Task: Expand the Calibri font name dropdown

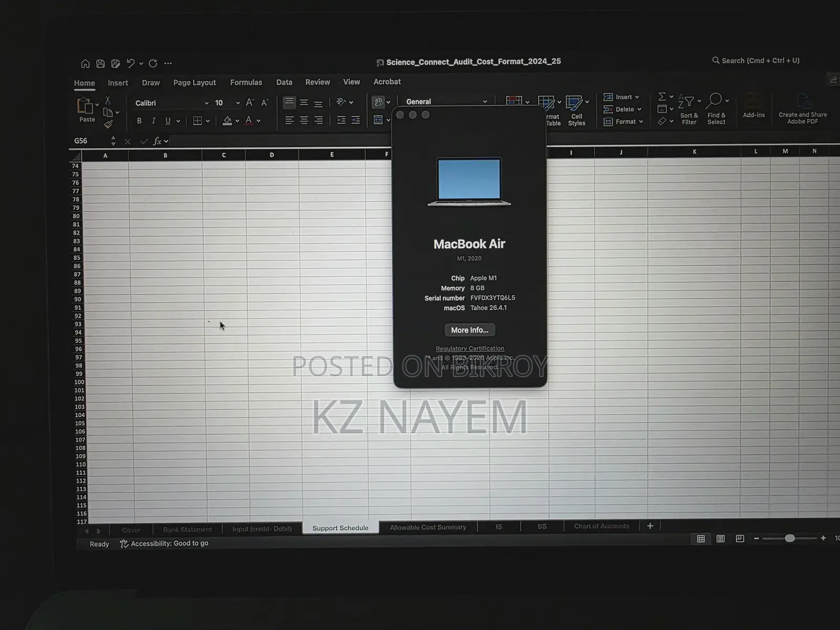Action: (206, 103)
